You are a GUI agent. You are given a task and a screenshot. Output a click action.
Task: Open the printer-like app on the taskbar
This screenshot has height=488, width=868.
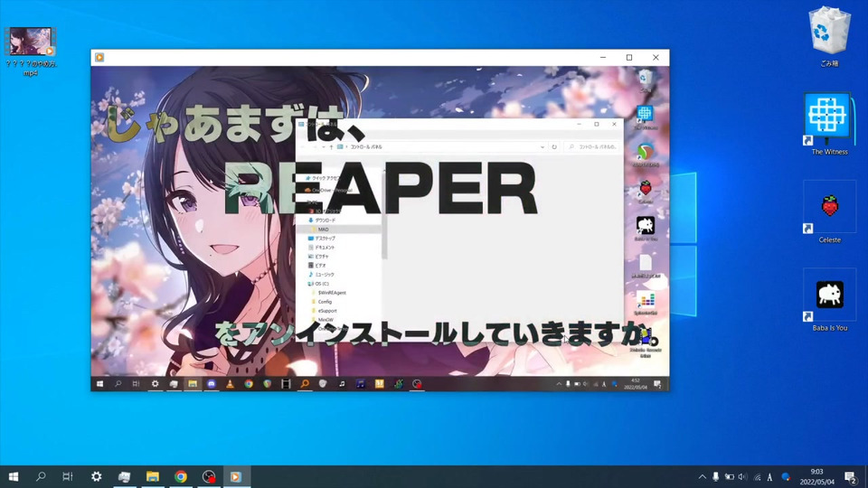coord(125,476)
